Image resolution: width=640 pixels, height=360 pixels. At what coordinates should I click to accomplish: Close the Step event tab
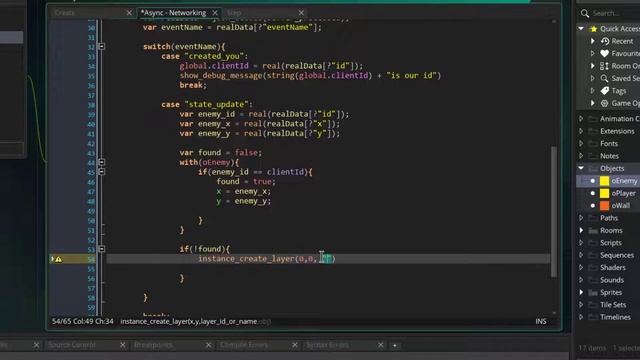301,13
